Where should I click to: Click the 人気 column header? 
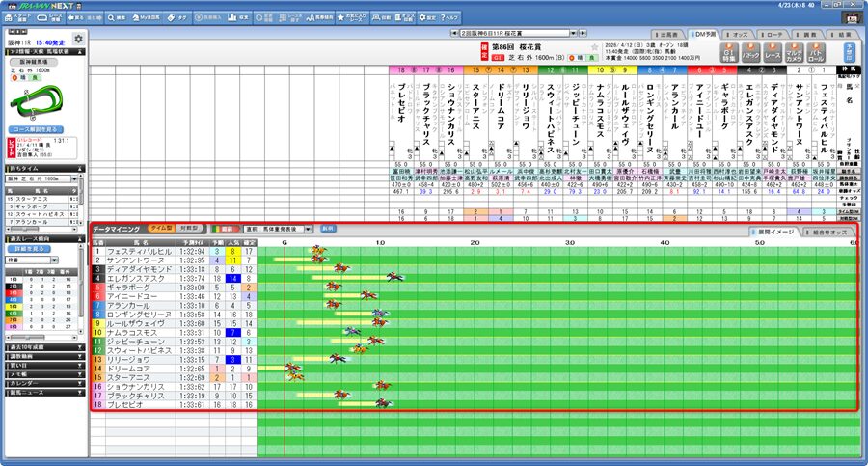[x=232, y=243]
